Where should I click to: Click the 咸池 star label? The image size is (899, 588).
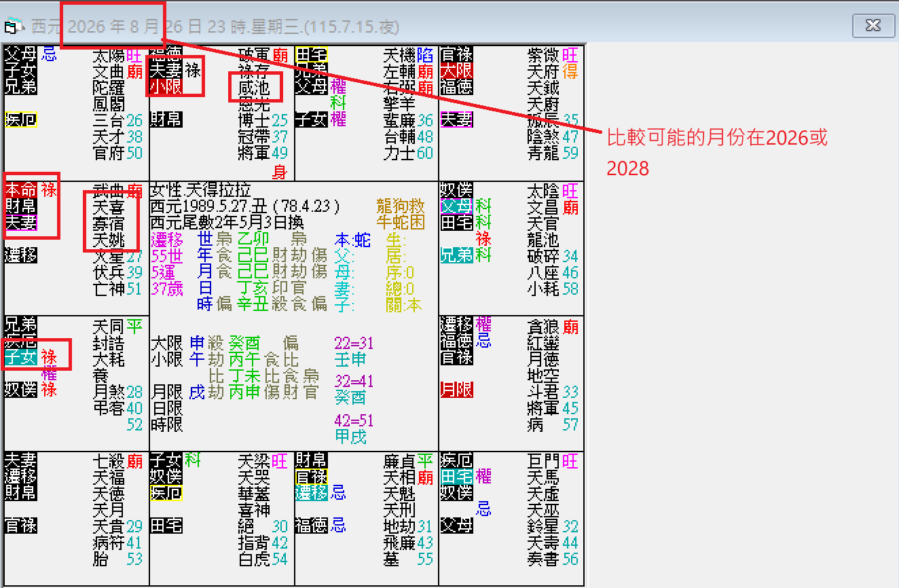click(x=255, y=88)
